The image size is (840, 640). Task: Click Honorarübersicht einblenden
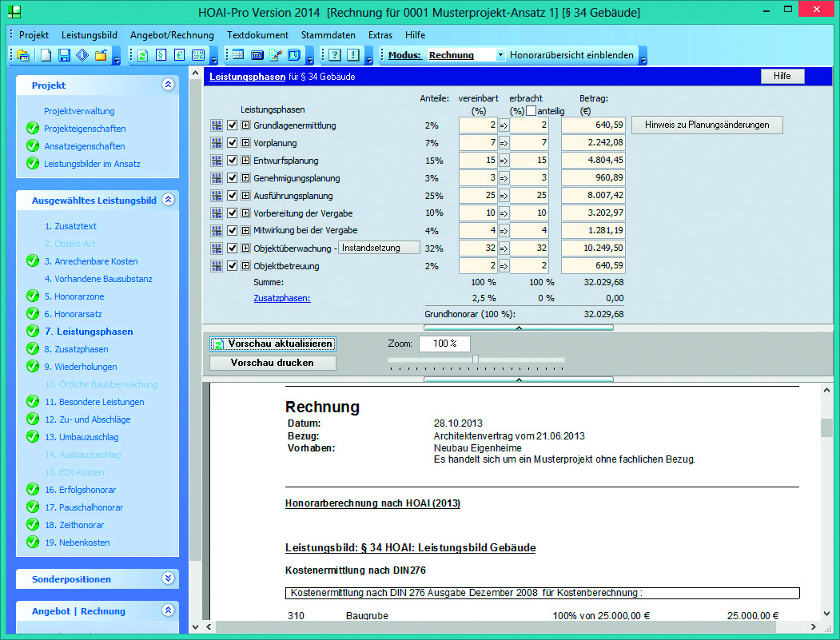(x=571, y=54)
